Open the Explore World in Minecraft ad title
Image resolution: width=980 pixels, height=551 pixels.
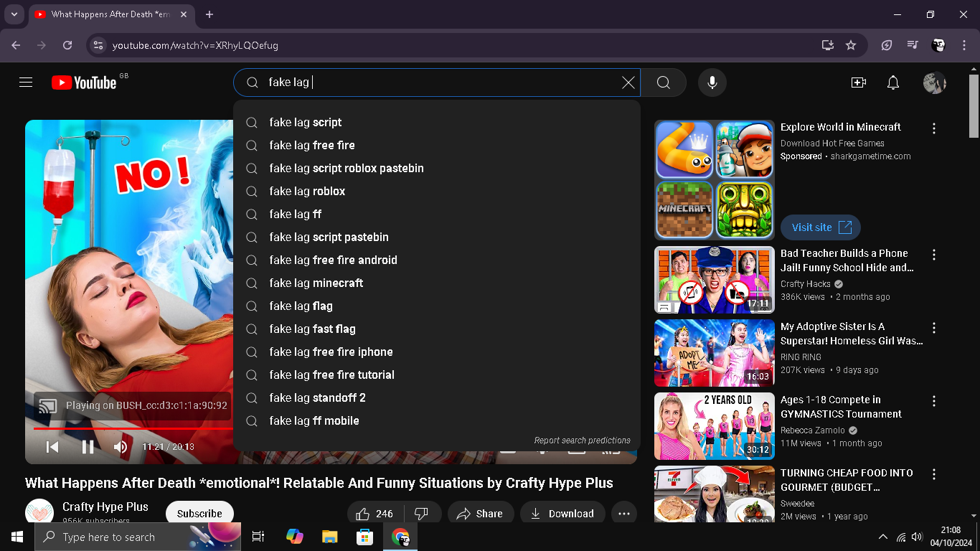(x=841, y=127)
